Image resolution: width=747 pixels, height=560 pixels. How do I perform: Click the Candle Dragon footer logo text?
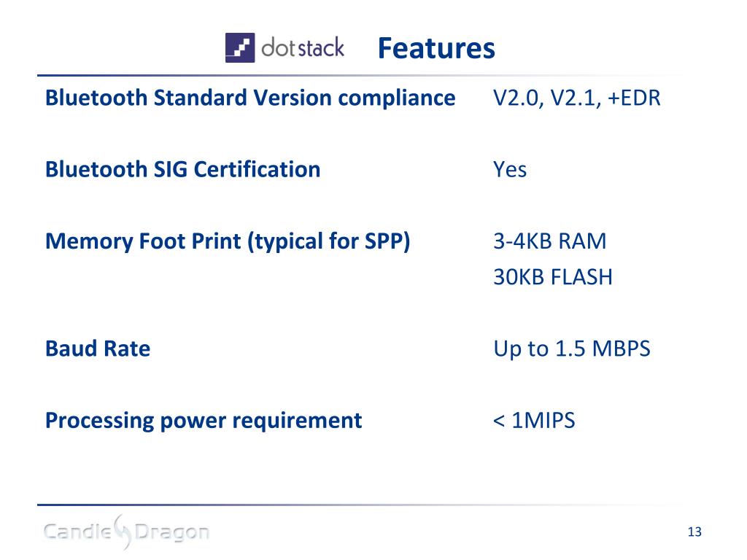coord(126,532)
